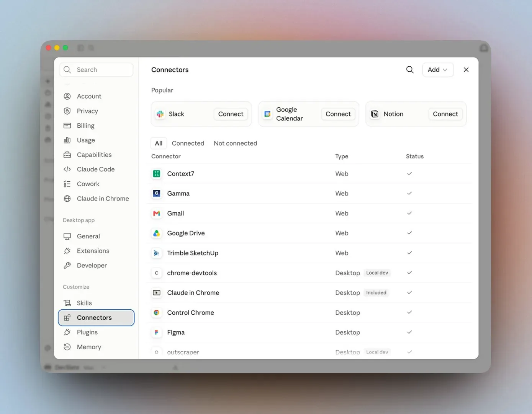Select the chrome-devtools connector name

(x=192, y=273)
